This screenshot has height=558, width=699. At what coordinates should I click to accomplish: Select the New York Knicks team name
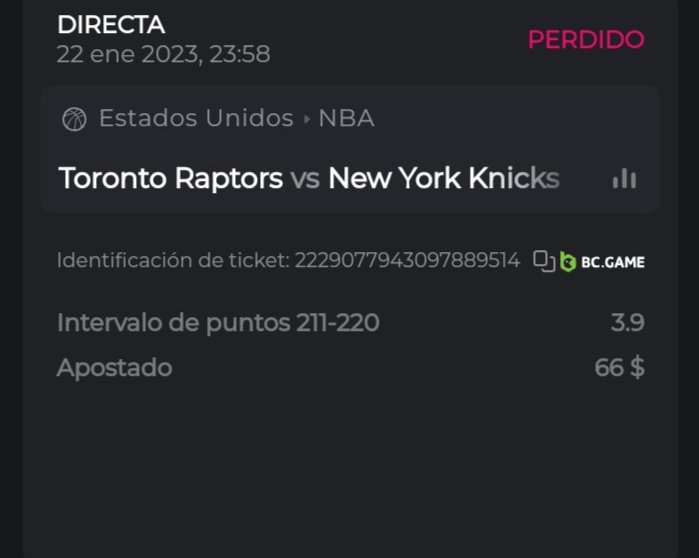point(443,179)
